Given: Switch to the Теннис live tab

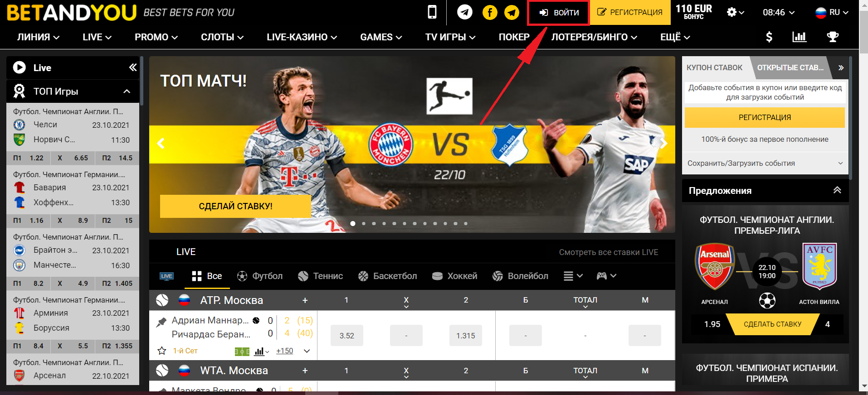Looking at the screenshot, I should pyautogui.click(x=320, y=276).
